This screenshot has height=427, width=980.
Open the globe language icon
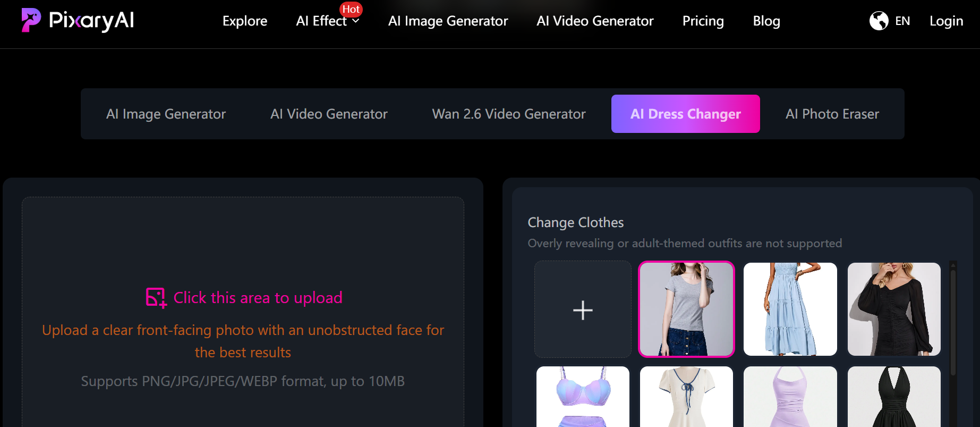click(x=879, y=21)
